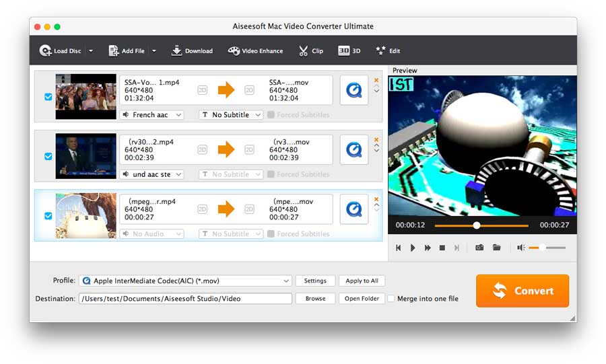
Task: Click the preview video frame
Action: tap(482, 145)
